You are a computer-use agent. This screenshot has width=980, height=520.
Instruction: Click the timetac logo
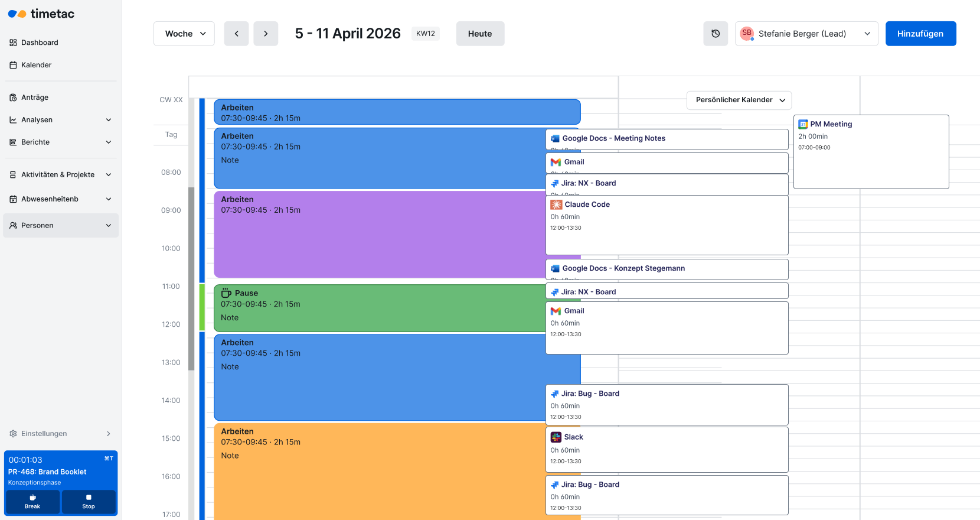[41, 14]
